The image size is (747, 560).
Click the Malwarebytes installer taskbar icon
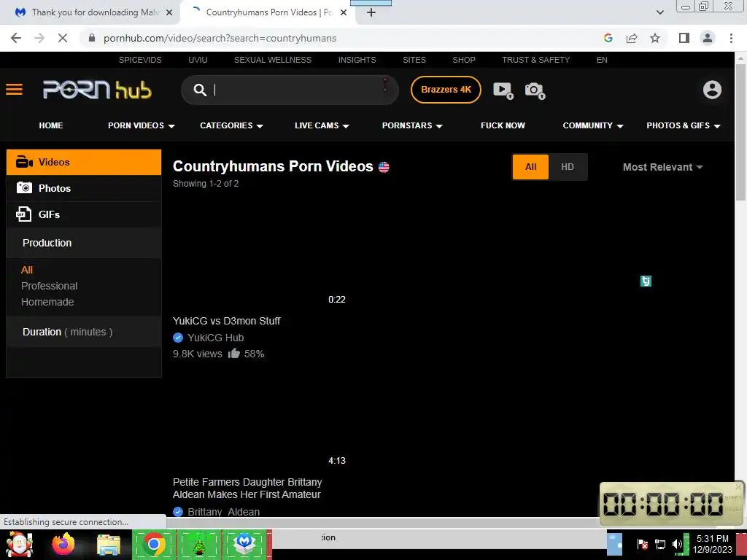[245, 544]
